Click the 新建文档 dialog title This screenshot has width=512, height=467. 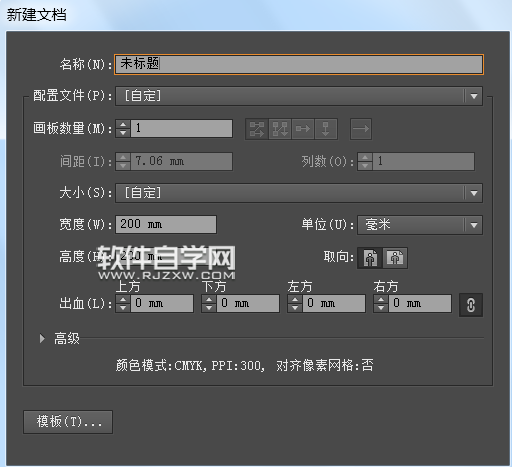coord(37,15)
